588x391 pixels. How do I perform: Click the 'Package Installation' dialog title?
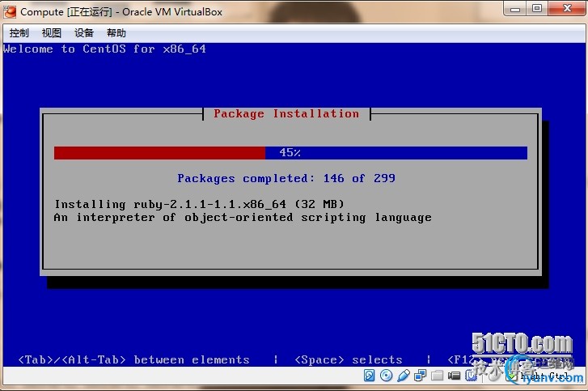(286, 113)
